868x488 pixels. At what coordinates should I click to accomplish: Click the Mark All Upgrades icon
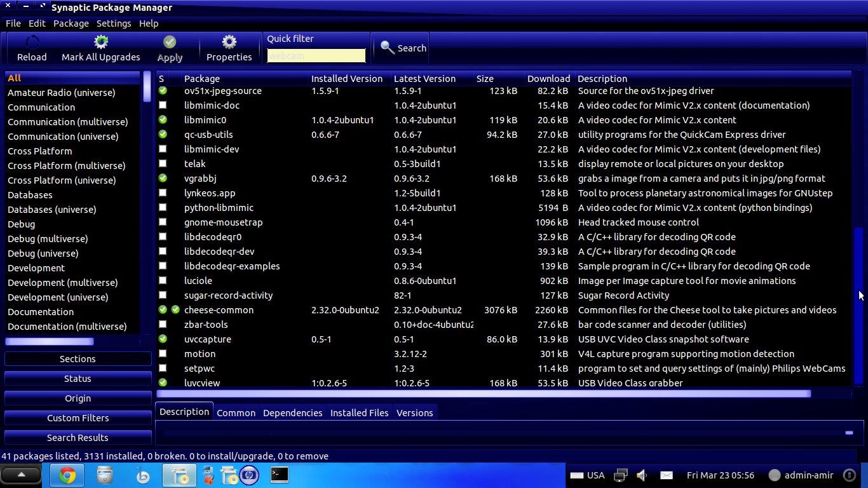coord(100,42)
